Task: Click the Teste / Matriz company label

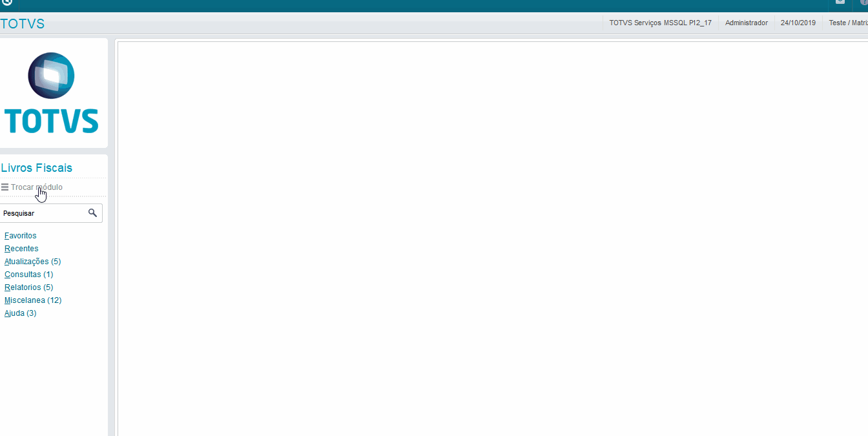Action: click(x=848, y=23)
